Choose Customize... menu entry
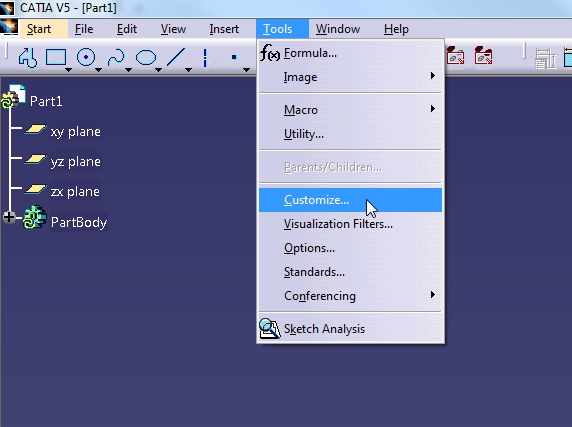 click(350, 200)
